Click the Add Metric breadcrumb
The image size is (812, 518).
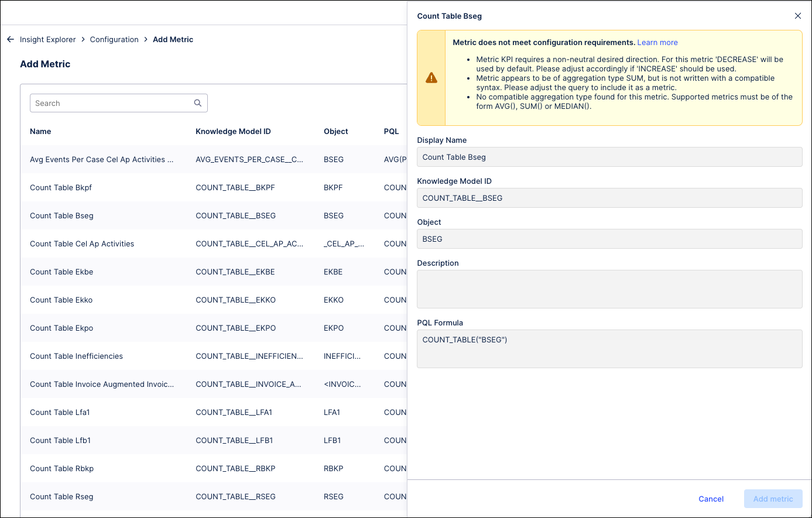(173, 39)
